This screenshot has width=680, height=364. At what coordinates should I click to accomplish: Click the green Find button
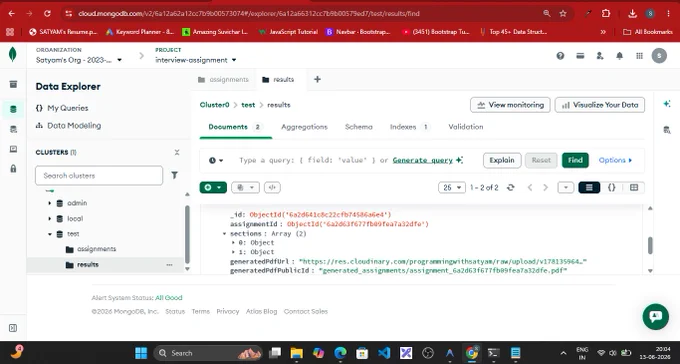[575, 160]
